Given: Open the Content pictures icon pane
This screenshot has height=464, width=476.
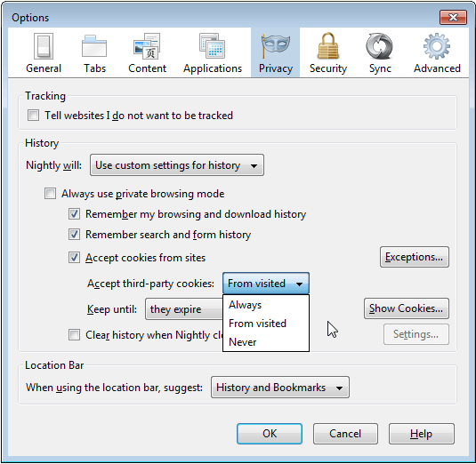Looking at the screenshot, I should pos(147,53).
